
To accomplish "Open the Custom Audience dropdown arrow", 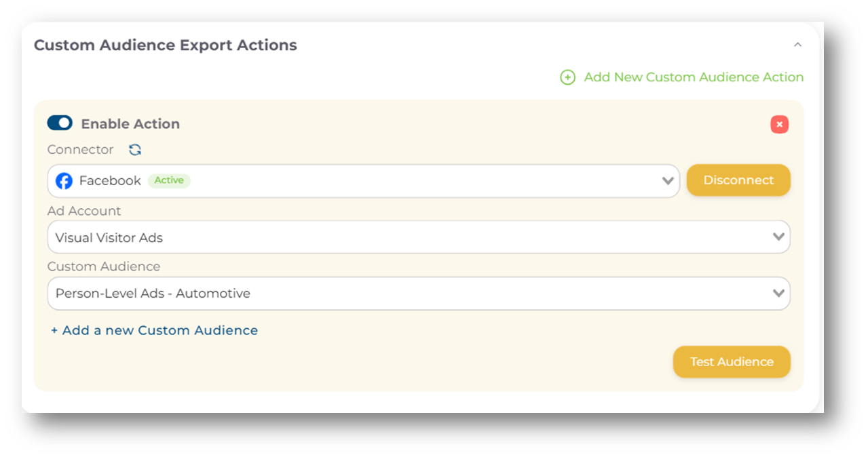I will 778,294.
